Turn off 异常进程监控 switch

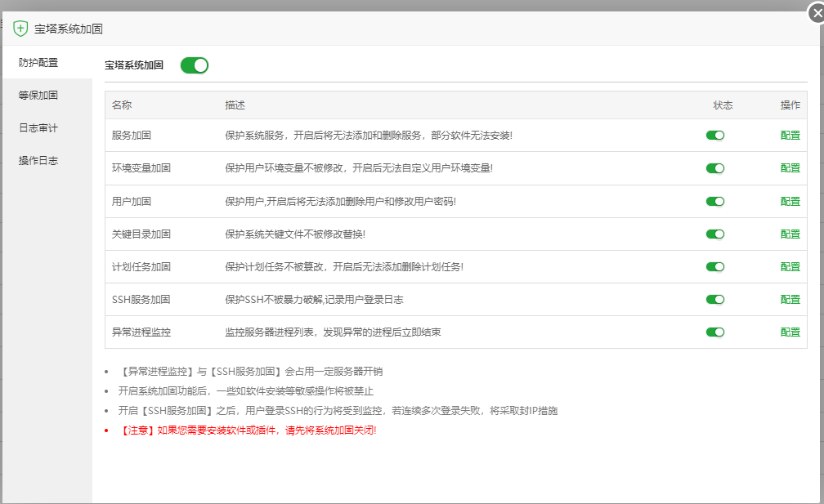(715, 332)
